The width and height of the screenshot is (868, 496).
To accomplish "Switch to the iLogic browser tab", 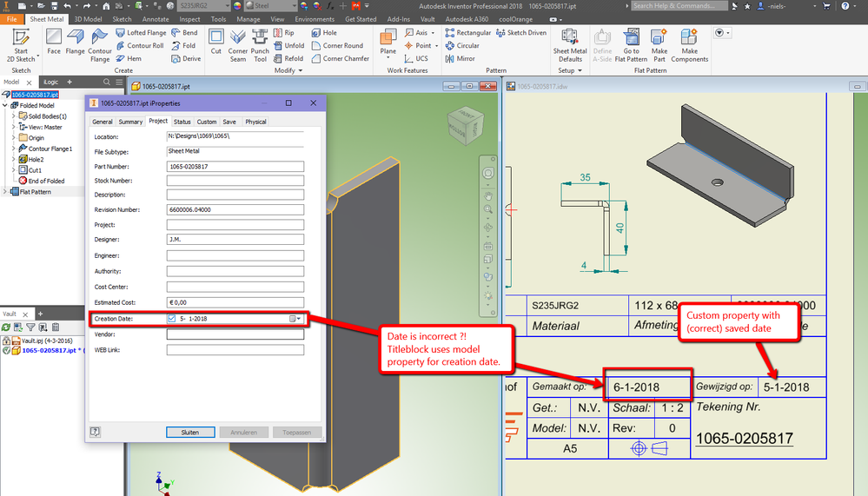I will pos(51,82).
